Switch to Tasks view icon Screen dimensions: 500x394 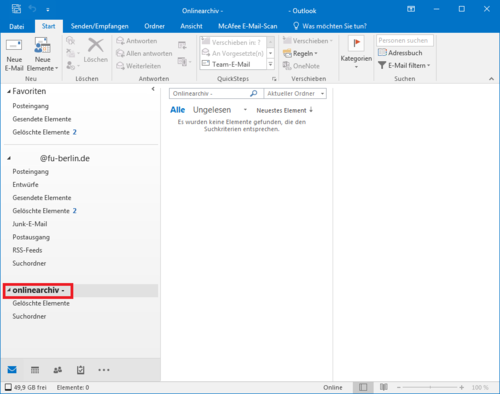pyautogui.click(x=80, y=370)
